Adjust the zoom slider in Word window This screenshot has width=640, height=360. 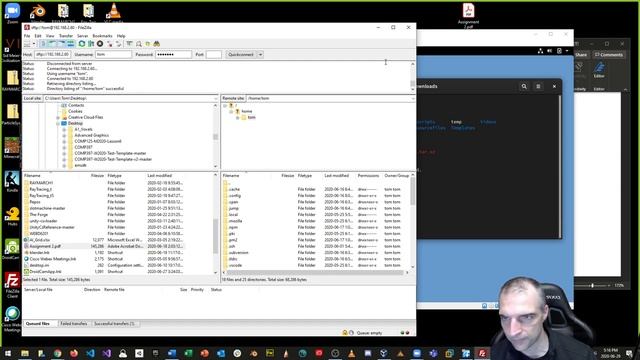pyautogui.click(x=592, y=286)
